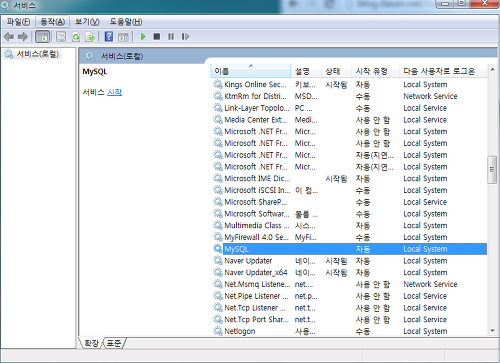Sort by the 다음 사용자로 로그온 column header

click(x=443, y=71)
